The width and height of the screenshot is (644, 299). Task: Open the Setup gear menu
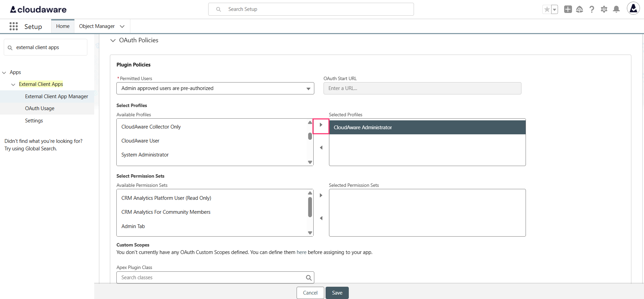tap(604, 10)
